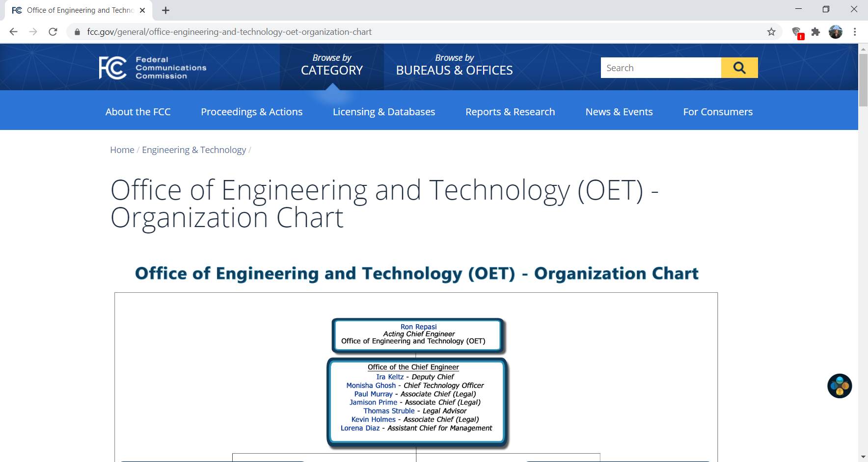Click the FCC logo in header

coord(152,68)
